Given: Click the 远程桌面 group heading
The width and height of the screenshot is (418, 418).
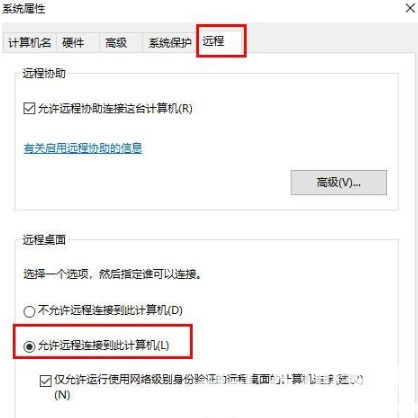Looking at the screenshot, I should pyautogui.click(x=44, y=240).
